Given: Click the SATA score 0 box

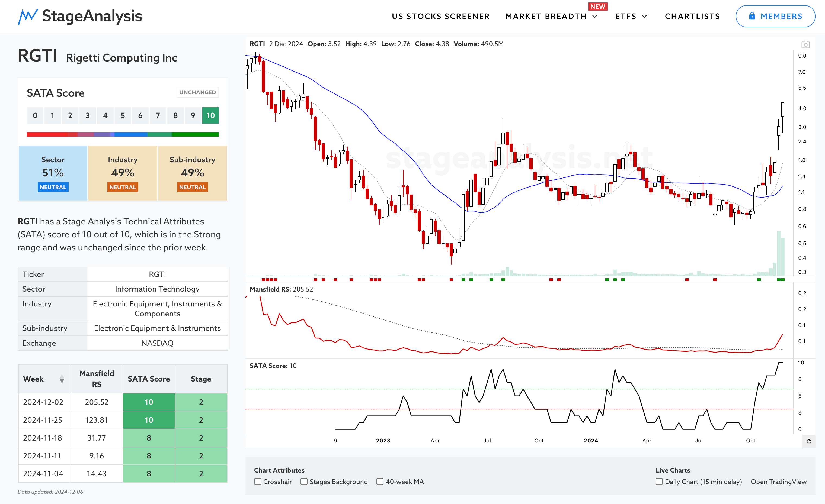Looking at the screenshot, I should coord(35,115).
